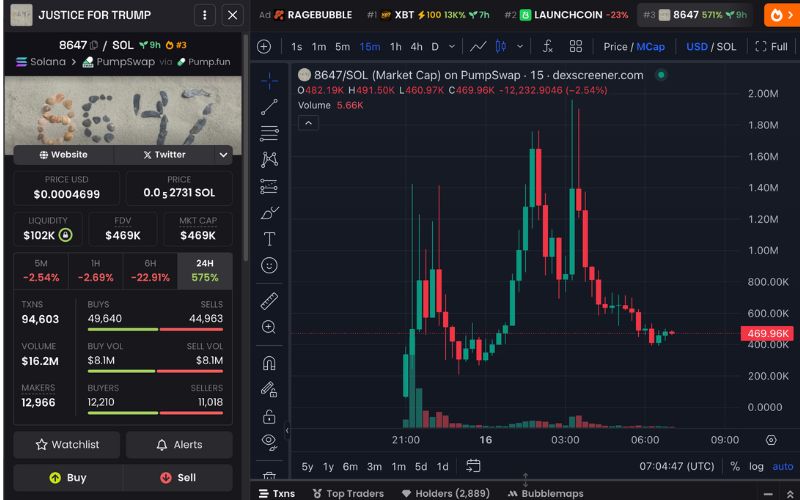
Task: Click the add-chart plus icon
Action: pos(264,47)
